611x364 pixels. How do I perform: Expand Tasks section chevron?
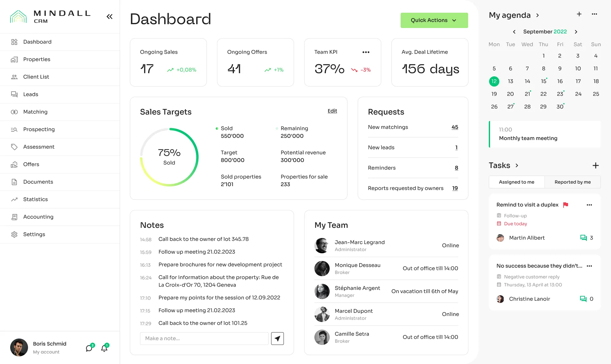coord(517,165)
